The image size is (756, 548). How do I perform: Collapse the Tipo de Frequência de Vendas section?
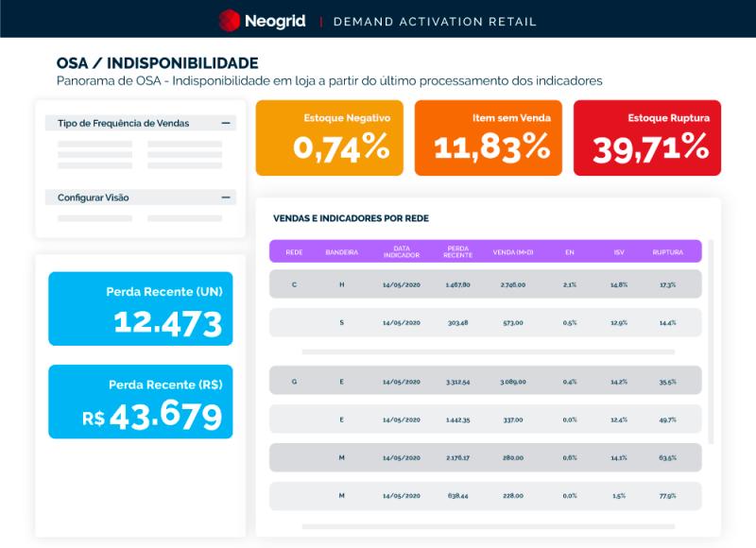[226, 124]
